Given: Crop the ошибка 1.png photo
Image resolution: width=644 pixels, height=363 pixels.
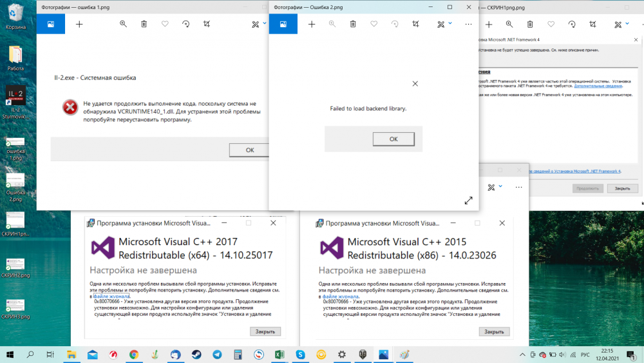Looking at the screenshot, I should pyautogui.click(x=207, y=25).
